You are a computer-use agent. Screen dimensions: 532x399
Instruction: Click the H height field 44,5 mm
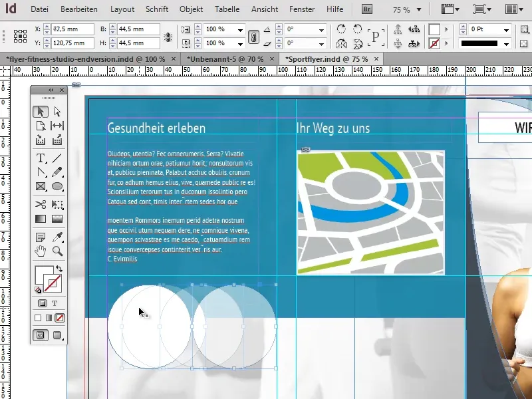[138, 43]
